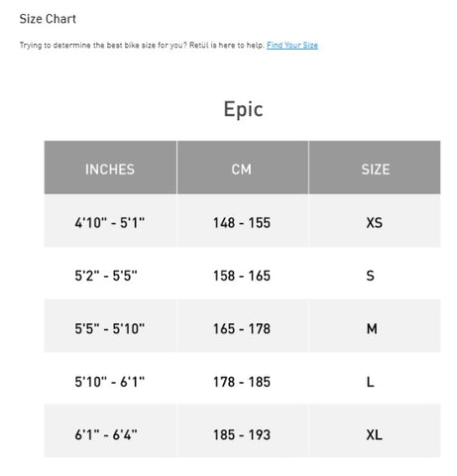Select the S size cell
The width and height of the screenshot is (457, 476).
point(375,273)
